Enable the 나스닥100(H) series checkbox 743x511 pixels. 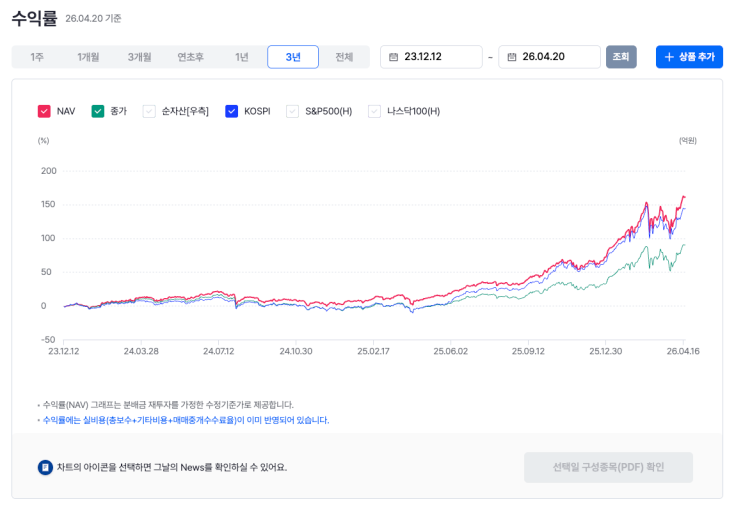(x=374, y=111)
